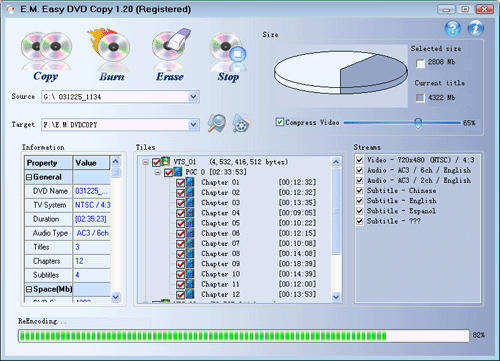
Task: Open the Source drive dropdown
Action: click(x=193, y=97)
